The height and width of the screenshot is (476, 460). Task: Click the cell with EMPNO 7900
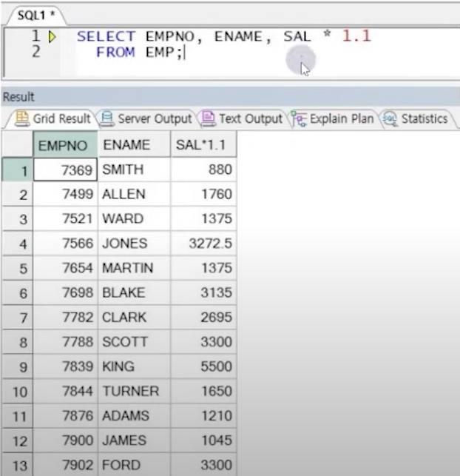pos(65,440)
